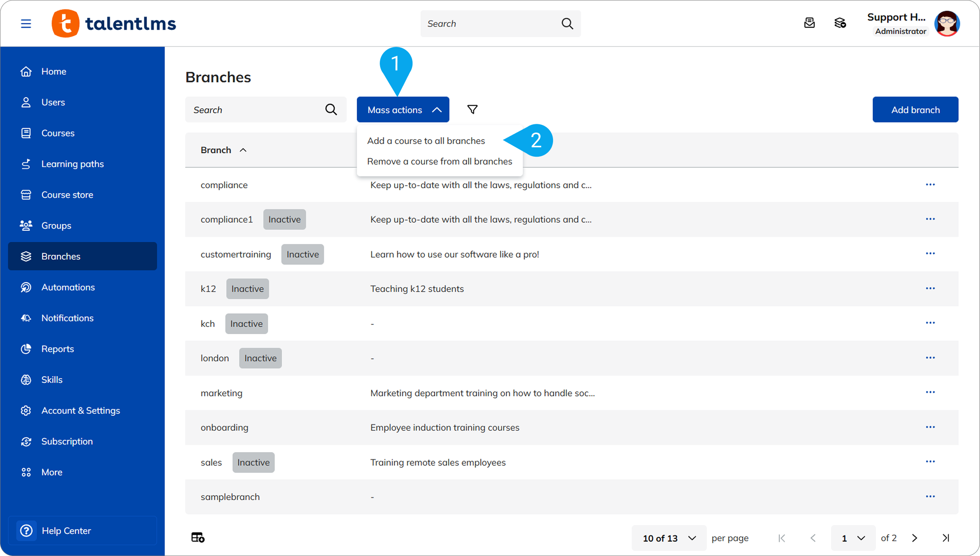Open the filter funnel icon

[472, 109]
